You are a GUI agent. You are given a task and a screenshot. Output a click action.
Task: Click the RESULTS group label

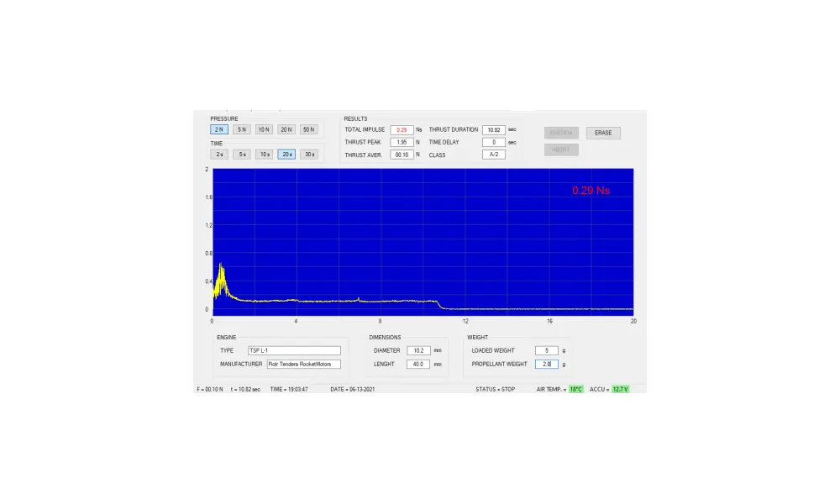click(x=355, y=119)
